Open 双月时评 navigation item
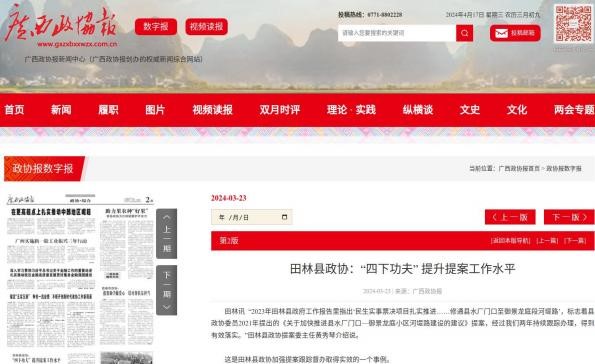Image resolution: width=595 pixels, height=364 pixels. [x=280, y=110]
